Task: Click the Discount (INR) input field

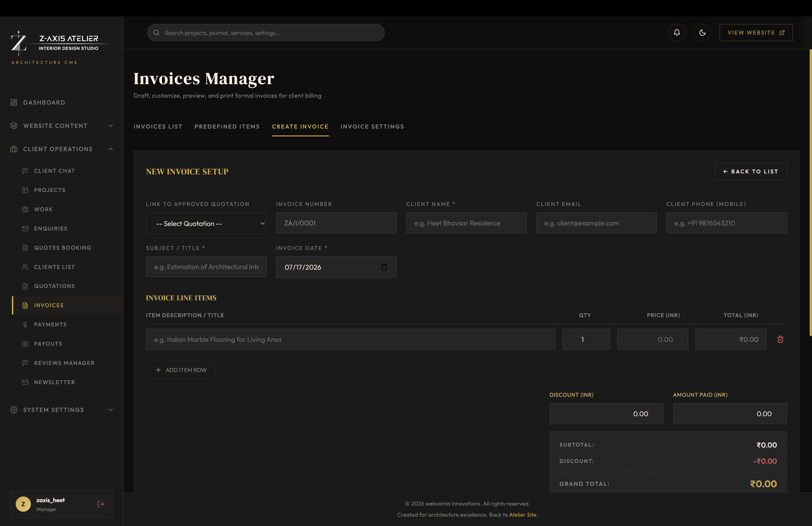Action: coord(606,414)
